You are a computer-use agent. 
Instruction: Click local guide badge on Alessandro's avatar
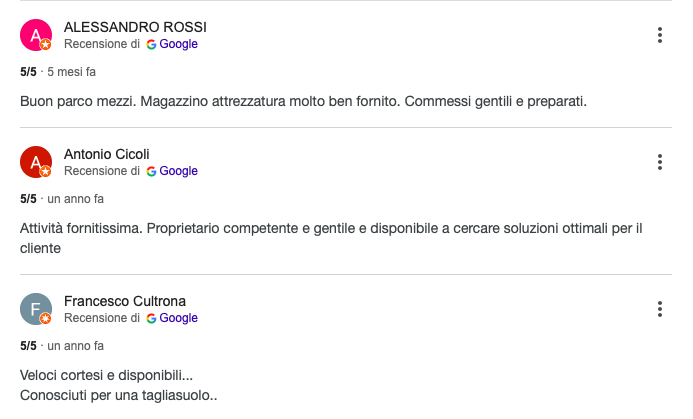(46, 45)
